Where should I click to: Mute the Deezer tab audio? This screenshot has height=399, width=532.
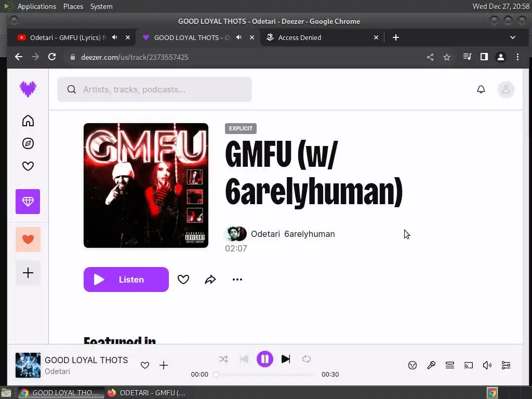239,37
